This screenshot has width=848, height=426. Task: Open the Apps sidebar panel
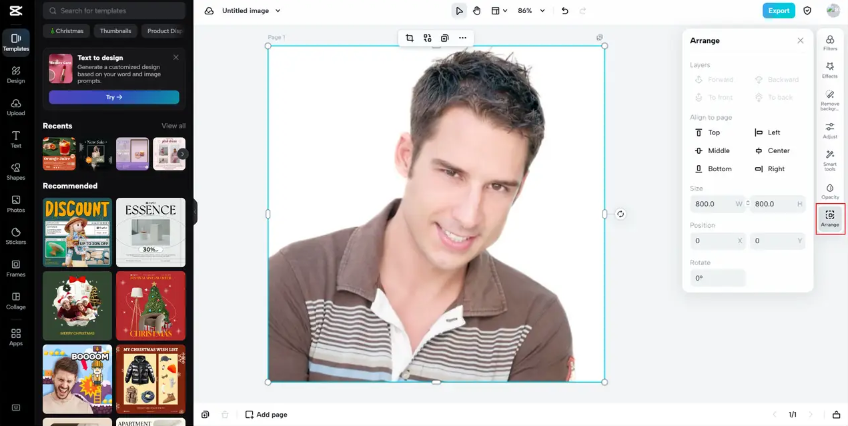pyautogui.click(x=16, y=337)
